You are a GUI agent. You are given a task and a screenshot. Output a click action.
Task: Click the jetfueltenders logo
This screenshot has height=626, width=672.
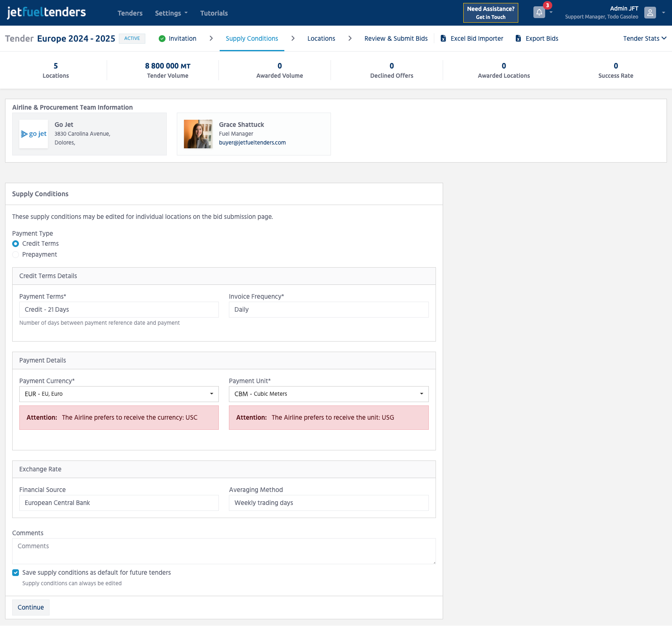[x=46, y=13]
